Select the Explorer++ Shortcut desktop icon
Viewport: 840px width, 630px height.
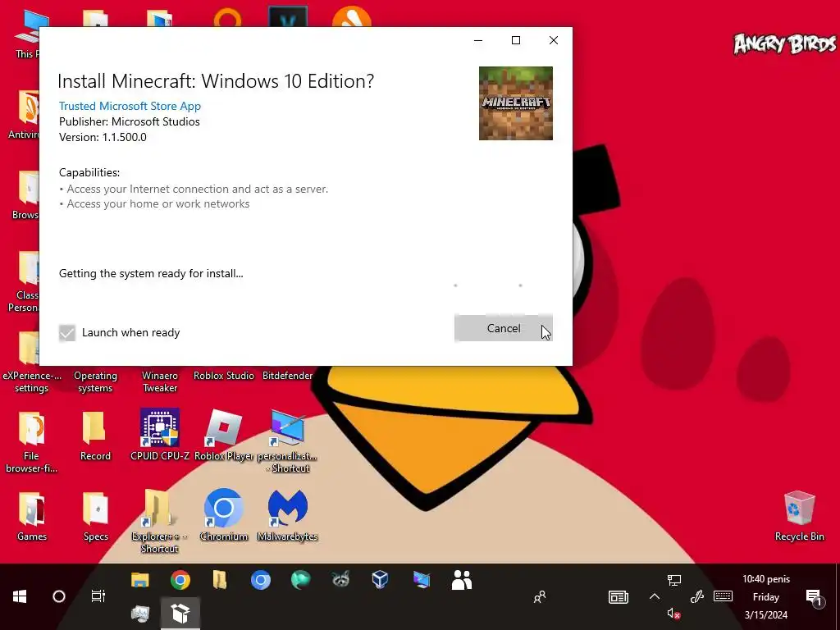point(159,521)
